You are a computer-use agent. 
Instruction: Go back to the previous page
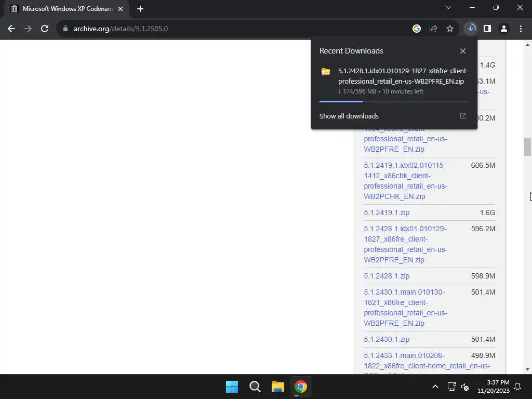(x=11, y=29)
